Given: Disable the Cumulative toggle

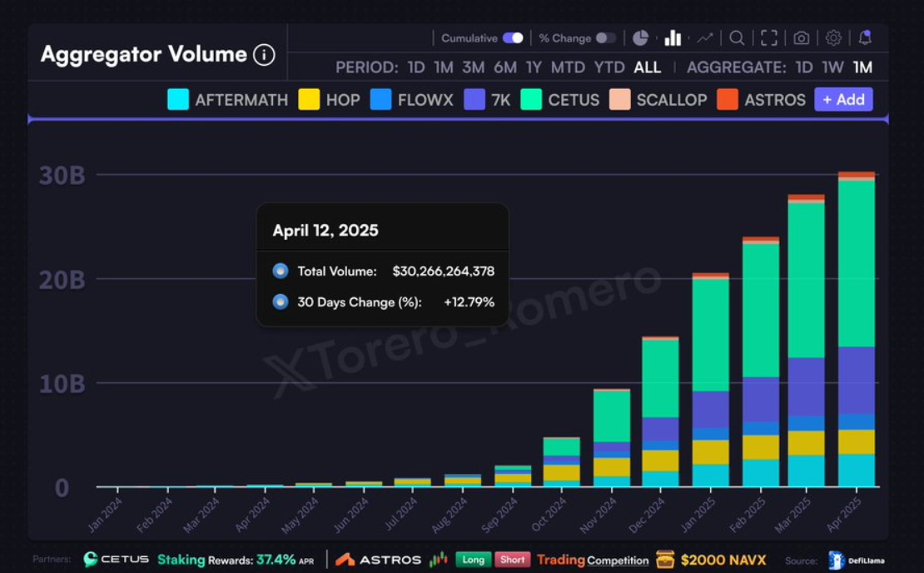Looking at the screenshot, I should (x=513, y=38).
